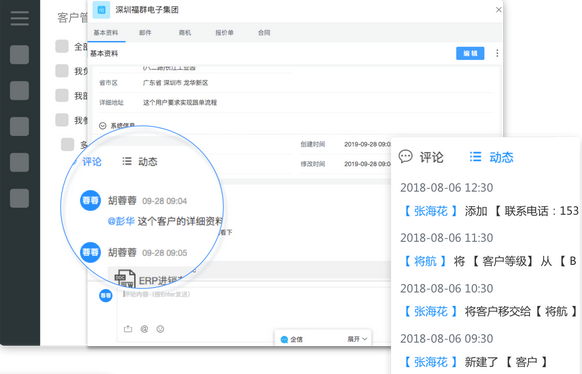Click the ERP attachment file name in the magnifier
The width and height of the screenshot is (582, 374).
pyautogui.click(x=160, y=281)
